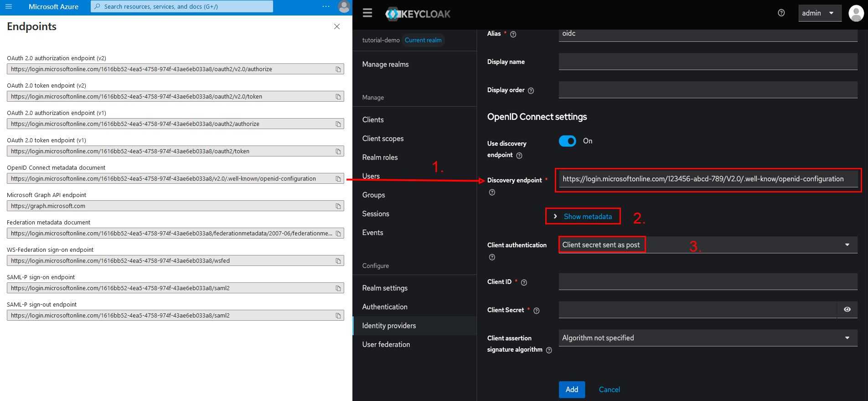Open the Client authentication dropdown

tap(708, 245)
